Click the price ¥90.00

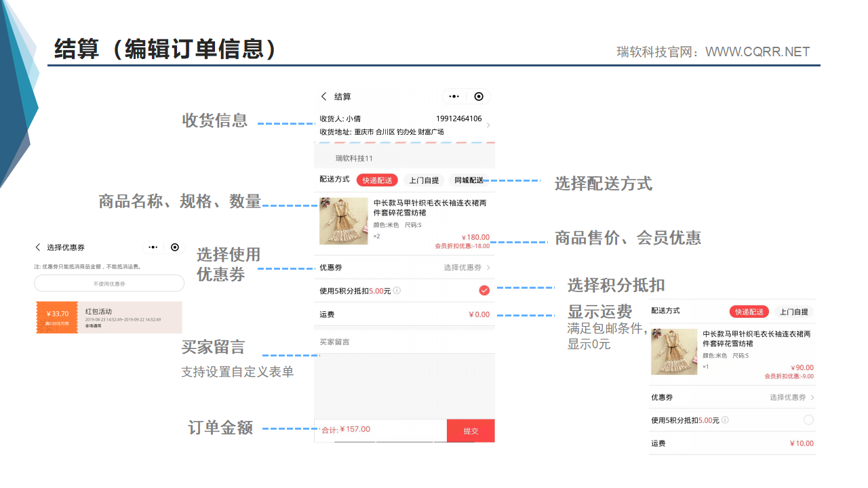click(x=802, y=368)
